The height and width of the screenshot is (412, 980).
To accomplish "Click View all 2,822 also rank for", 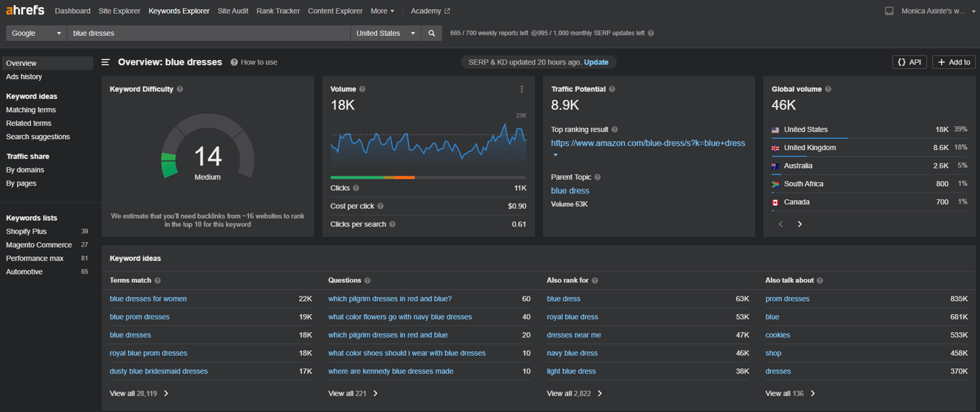I will [x=574, y=394].
